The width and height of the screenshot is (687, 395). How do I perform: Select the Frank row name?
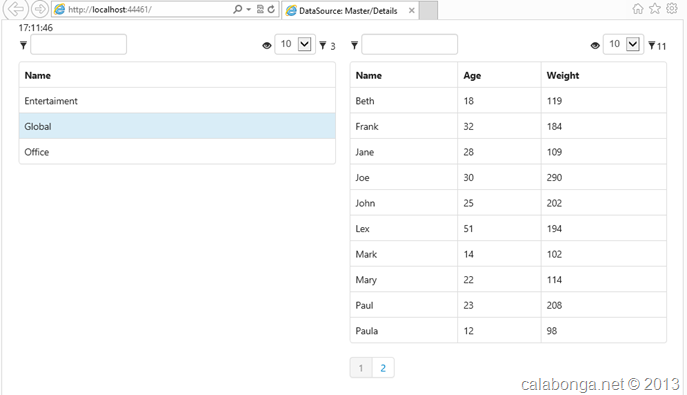[367, 126]
